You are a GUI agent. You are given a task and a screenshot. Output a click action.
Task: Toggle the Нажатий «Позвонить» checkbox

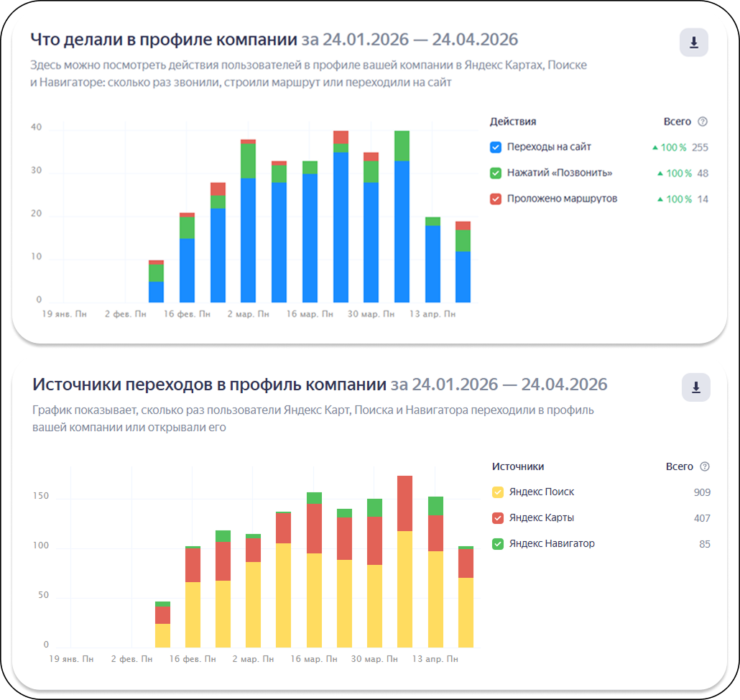coord(496,173)
